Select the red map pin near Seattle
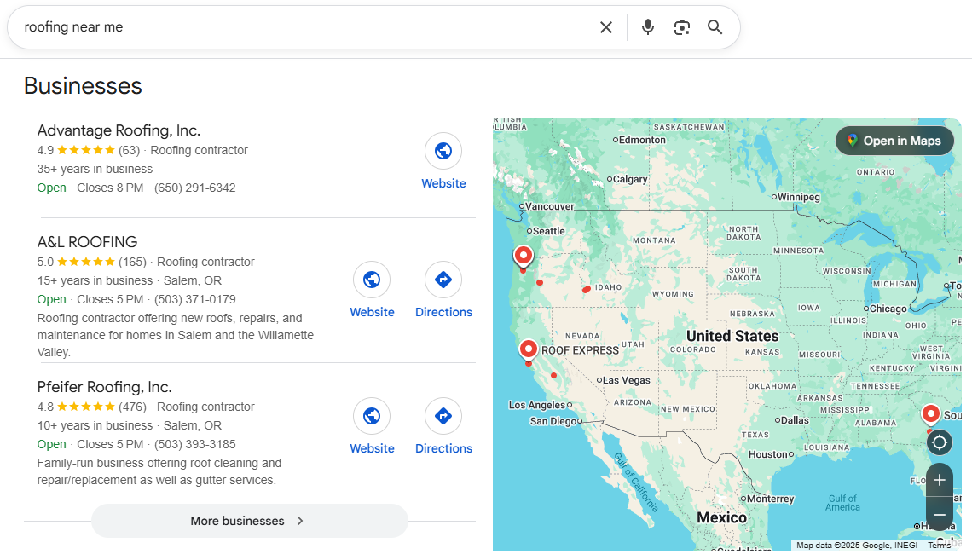The width and height of the screenshot is (972, 560). click(x=523, y=254)
